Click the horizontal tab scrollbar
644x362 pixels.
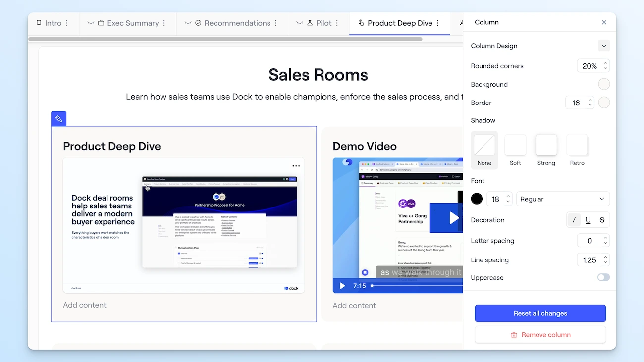[x=225, y=39]
